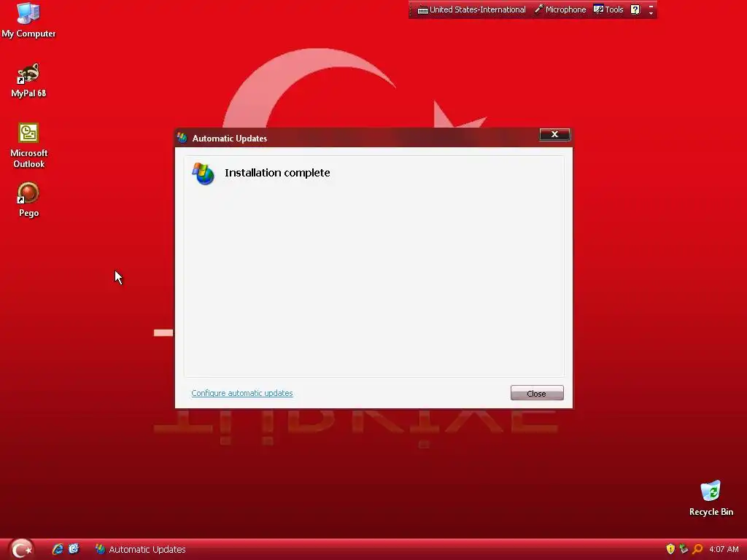The height and width of the screenshot is (560, 747).
Task: Select Automatic Updates taskbar button
Action: click(x=140, y=549)
